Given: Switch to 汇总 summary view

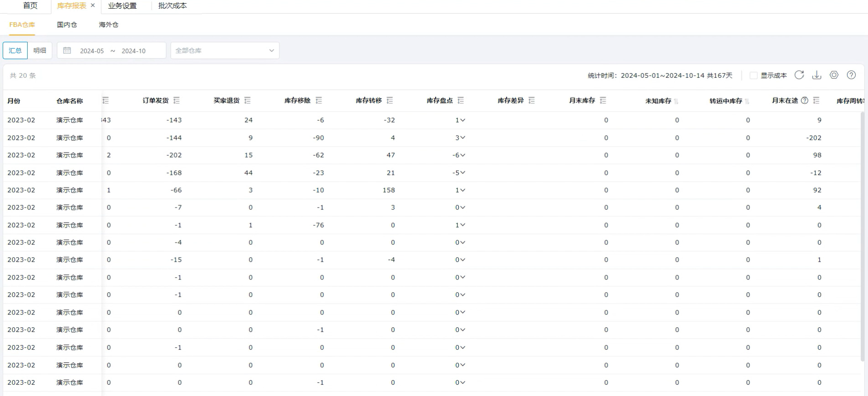Looking at the screenshot, I should tap(15, 51).
